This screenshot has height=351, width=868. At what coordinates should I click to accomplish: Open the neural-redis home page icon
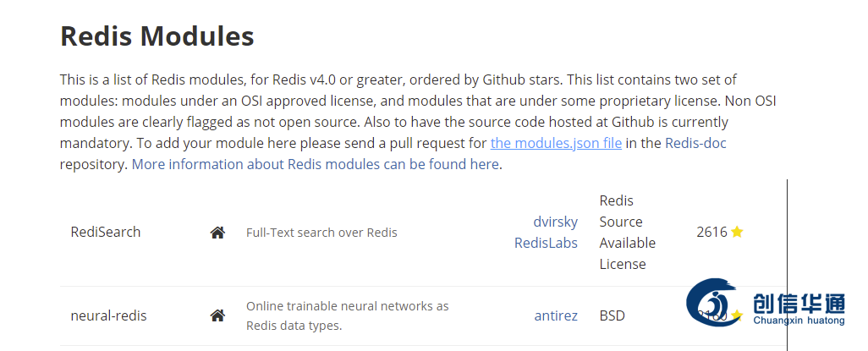217,315
